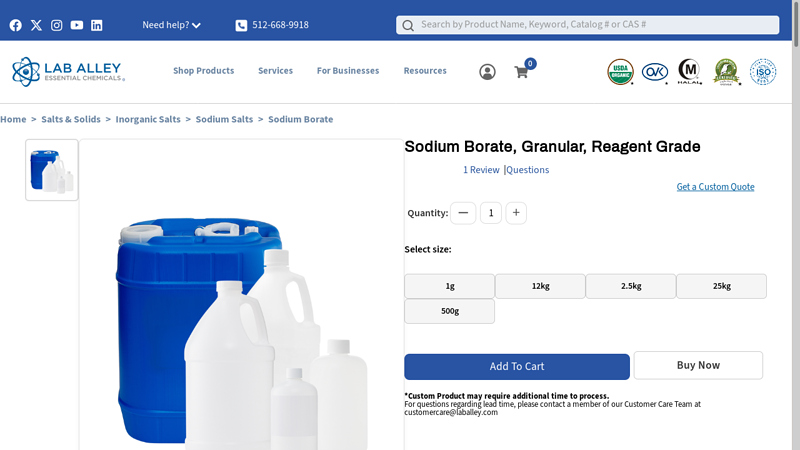Open the Resources menu
800x450 pixels.
[x=425, y=71]
